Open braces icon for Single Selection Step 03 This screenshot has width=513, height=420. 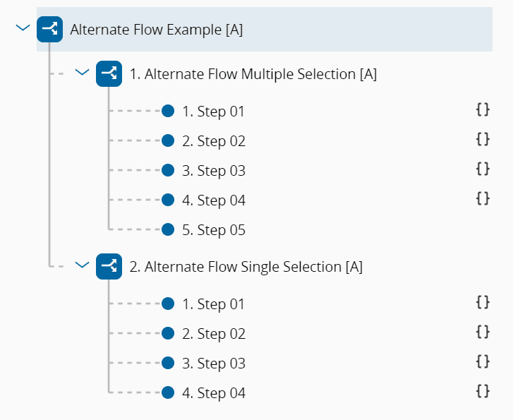coord(483,361)
